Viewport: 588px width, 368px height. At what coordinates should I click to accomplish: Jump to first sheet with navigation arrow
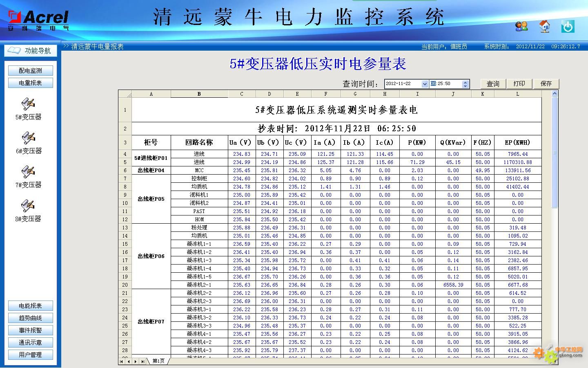click(x=122, y=361)
